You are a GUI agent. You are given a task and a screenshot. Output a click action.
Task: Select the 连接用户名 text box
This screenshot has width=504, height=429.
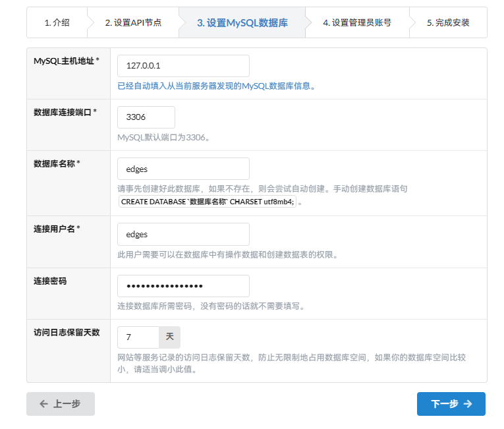tap(183, 234)
